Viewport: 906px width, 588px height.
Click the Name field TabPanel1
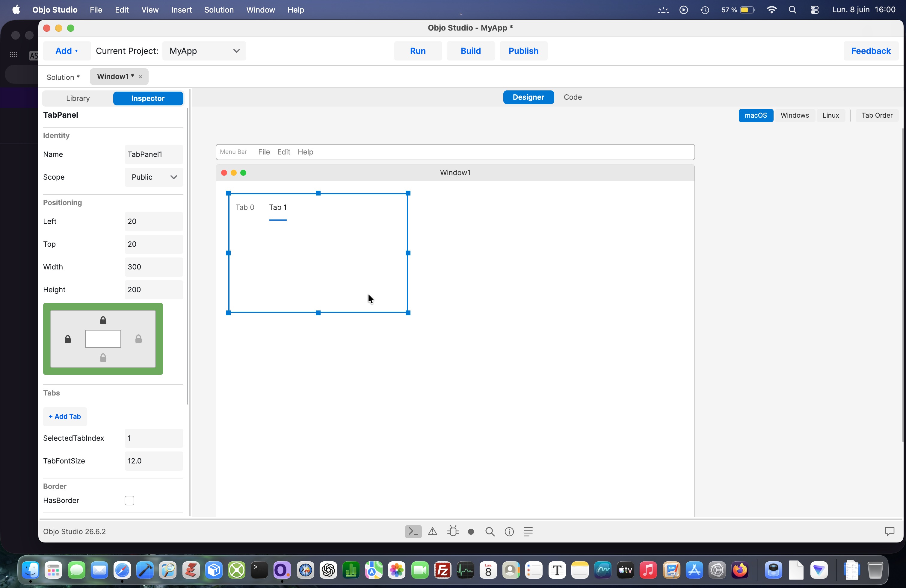154,154
